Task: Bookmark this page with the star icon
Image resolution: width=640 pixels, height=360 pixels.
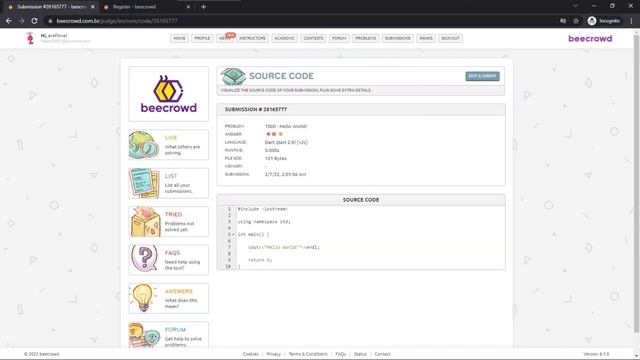Action: (576, 21)
